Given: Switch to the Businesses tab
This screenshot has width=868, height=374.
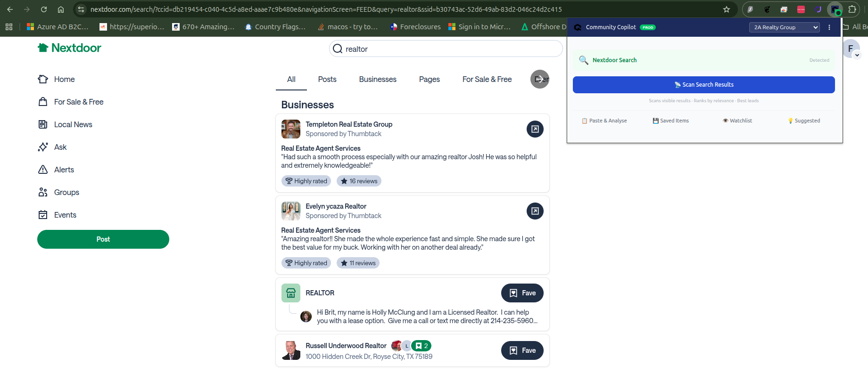Looking at the screenshot, I should tap(378, 79).
